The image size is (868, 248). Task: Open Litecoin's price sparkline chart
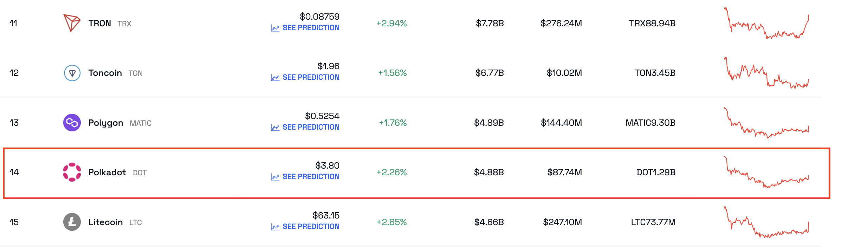point(766,222)
